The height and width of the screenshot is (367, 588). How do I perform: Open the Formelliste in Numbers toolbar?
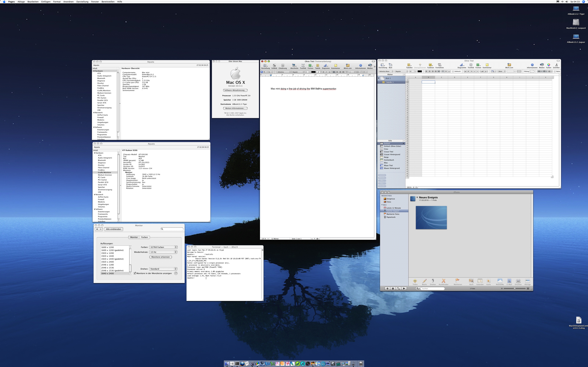coord(439,65)
